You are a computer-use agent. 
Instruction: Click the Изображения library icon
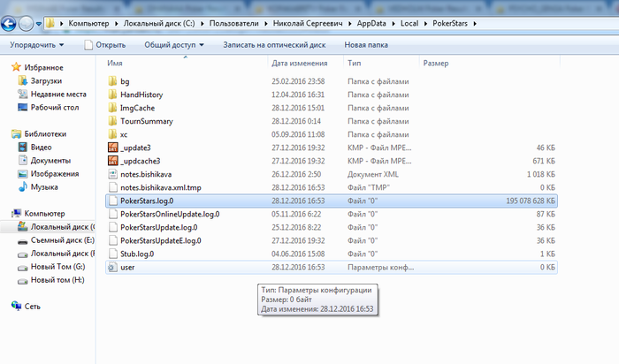(x=23, y=173)
